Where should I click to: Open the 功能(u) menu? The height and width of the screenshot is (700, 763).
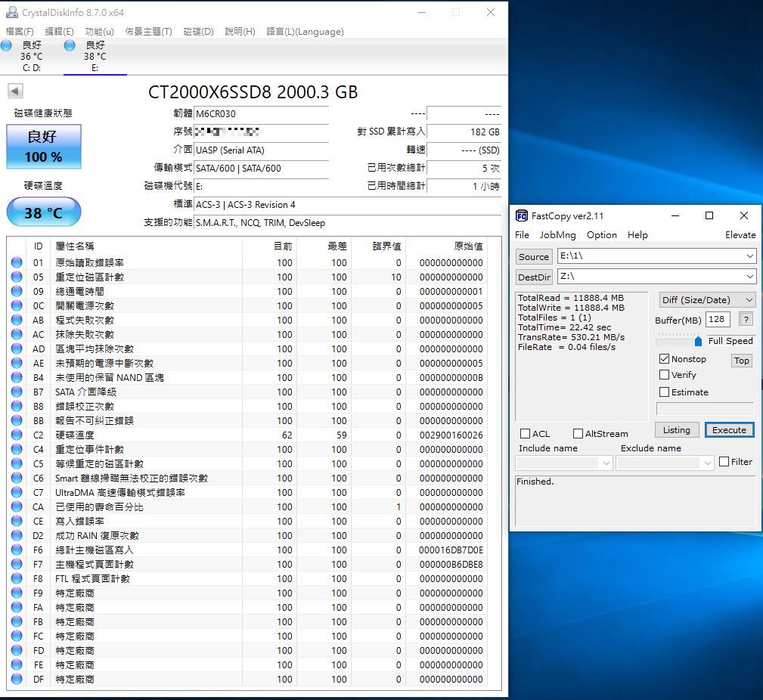click(99, 32)
